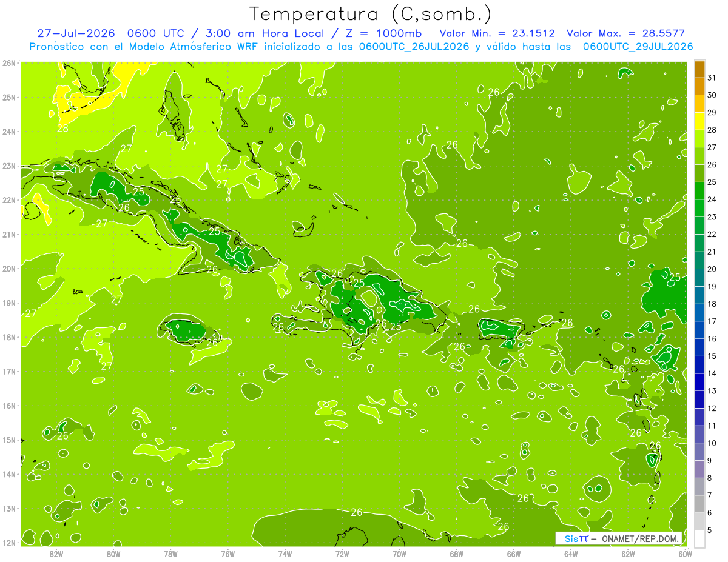Select the dark green swatch between 23 and 24
The height and width of the screenshot is (562, 728).
tap(699, 209)
